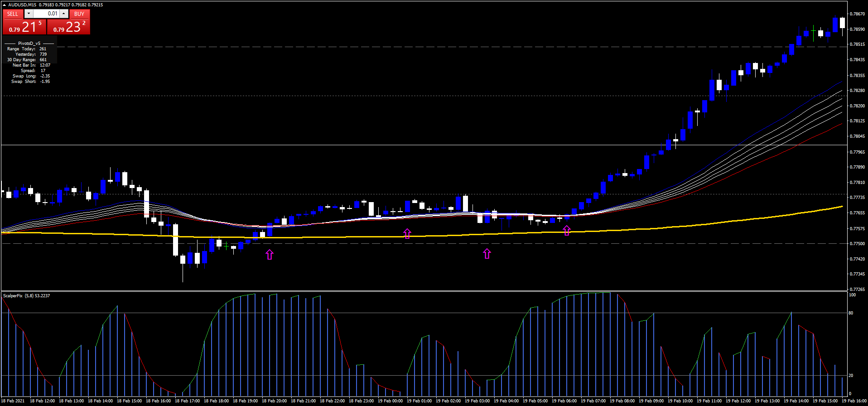Click the 0.01 volume input field

click(47, 14)
